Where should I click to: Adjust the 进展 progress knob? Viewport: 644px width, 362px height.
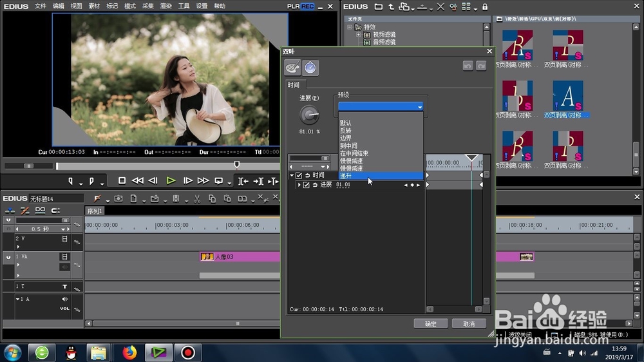pos(309,115)
